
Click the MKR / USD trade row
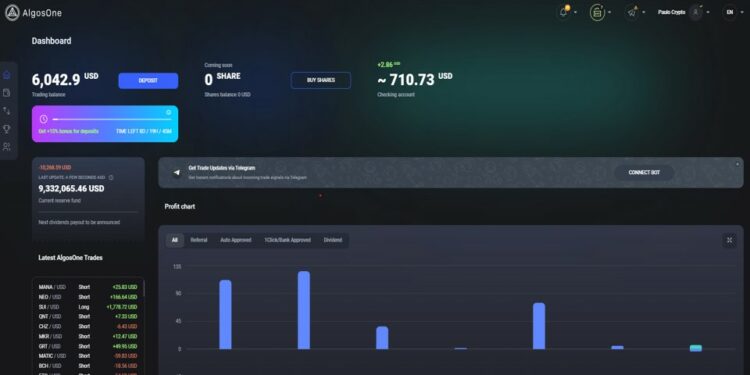tap(88, 336)
